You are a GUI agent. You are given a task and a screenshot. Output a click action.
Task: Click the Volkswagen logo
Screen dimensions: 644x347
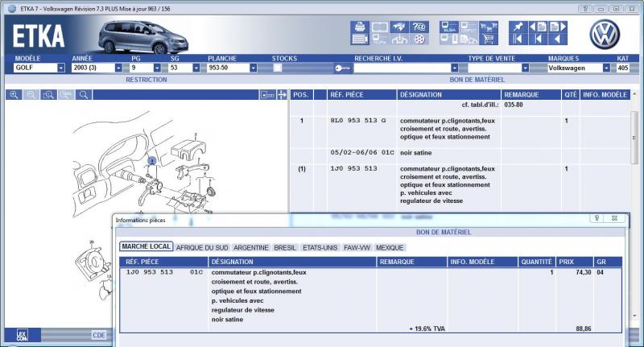tap(605, 35)
